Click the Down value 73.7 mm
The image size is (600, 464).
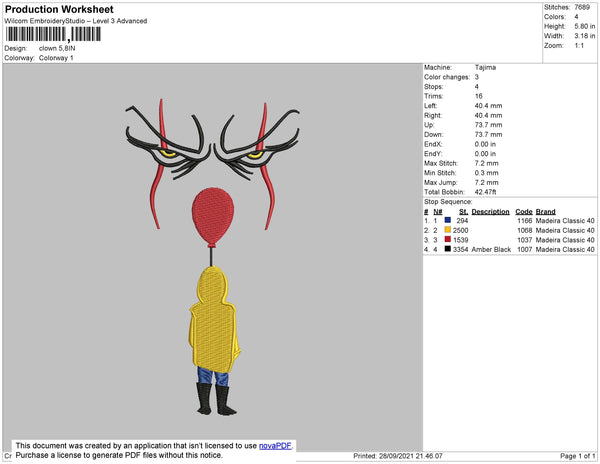[488, 134]
